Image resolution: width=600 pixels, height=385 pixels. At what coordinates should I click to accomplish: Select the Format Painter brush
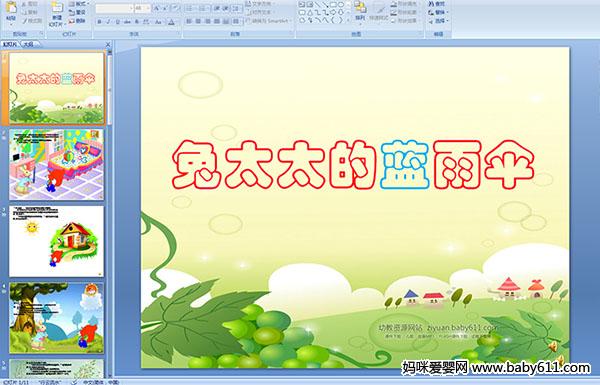point(31,20)
